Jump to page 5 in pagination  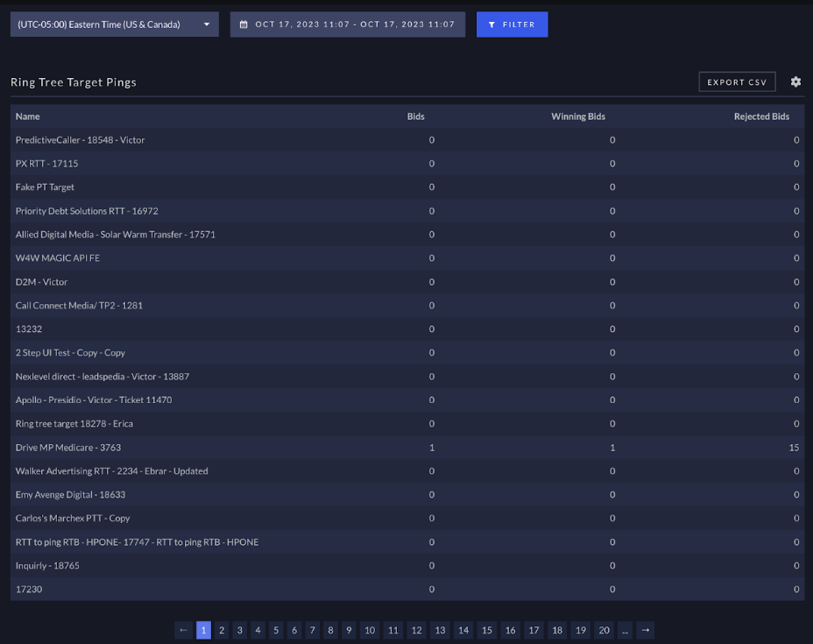[x=276, y=630]
